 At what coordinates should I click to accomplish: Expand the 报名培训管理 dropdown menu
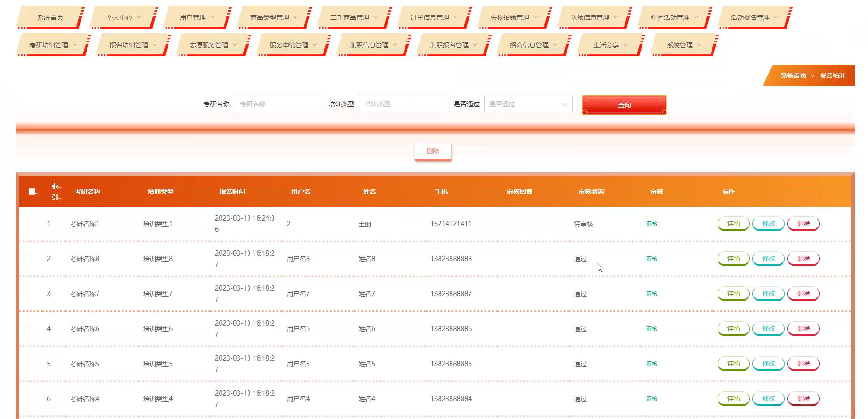point(133,45)
